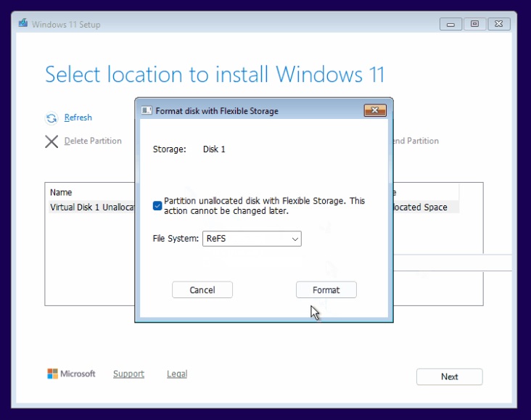531x420 pixels.
Task: Close the Windows 11 Setup window
Action: pyautogui.click(x=498, y=24)
